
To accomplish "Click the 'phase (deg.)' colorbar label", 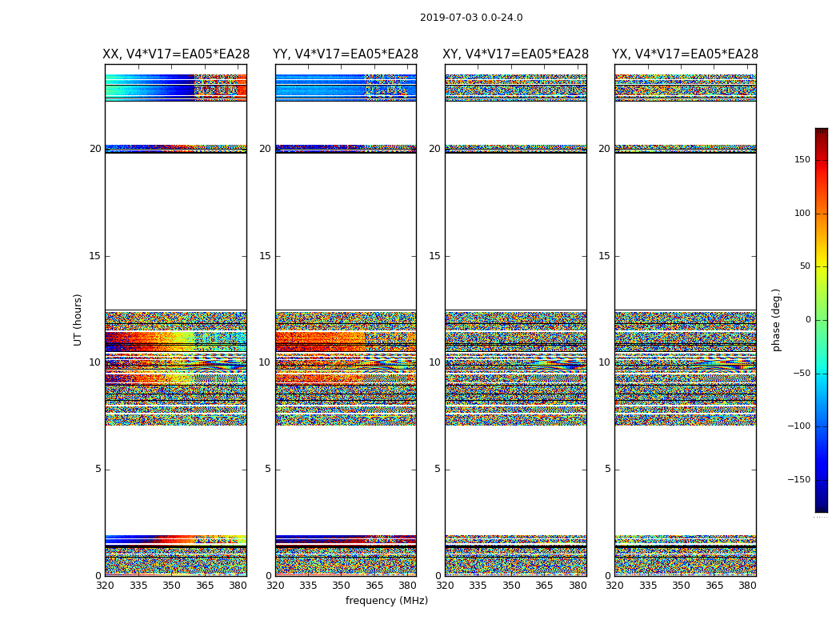I will click(x=776, y=319).
